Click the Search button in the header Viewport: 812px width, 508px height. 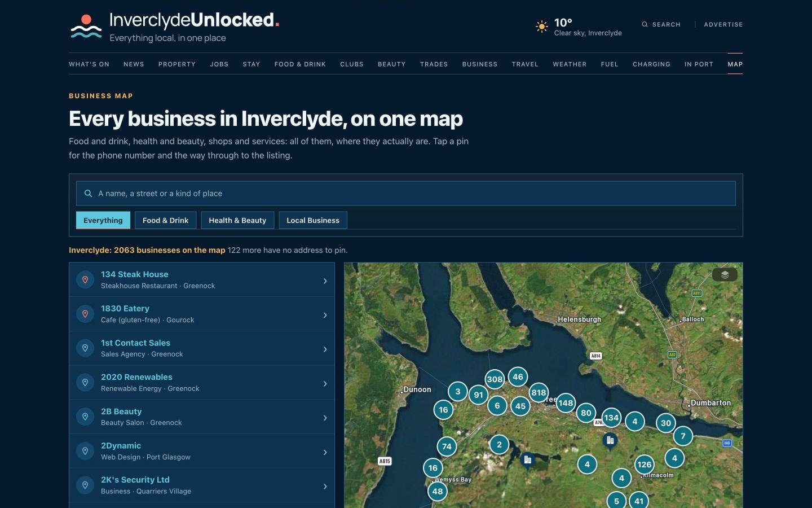(661, 24)
